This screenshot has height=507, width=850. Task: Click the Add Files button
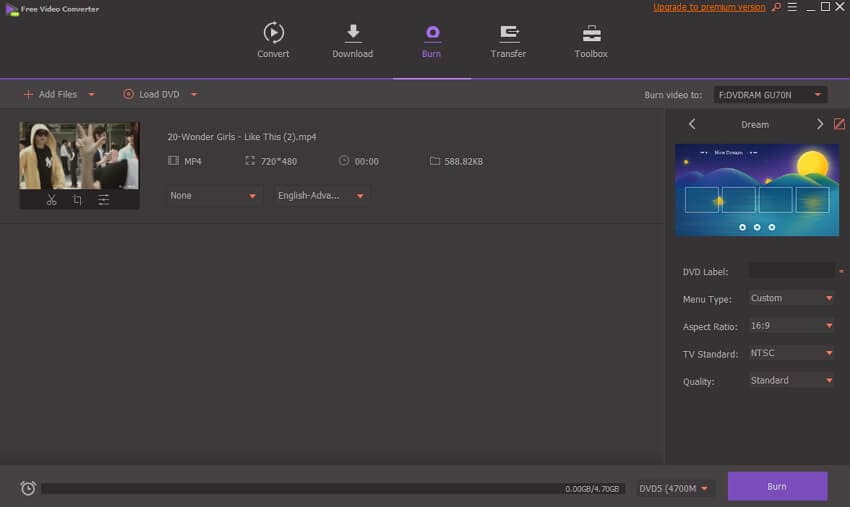click(x=50, y=94)
